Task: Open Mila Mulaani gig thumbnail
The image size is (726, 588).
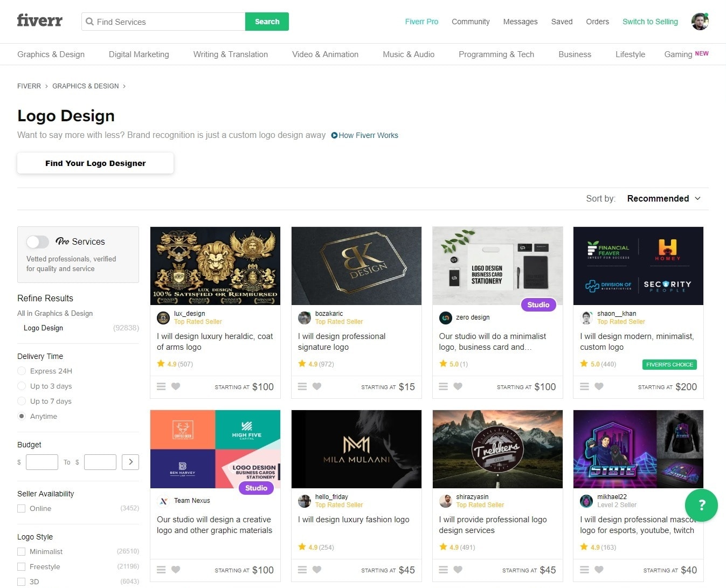Action: 356,449
